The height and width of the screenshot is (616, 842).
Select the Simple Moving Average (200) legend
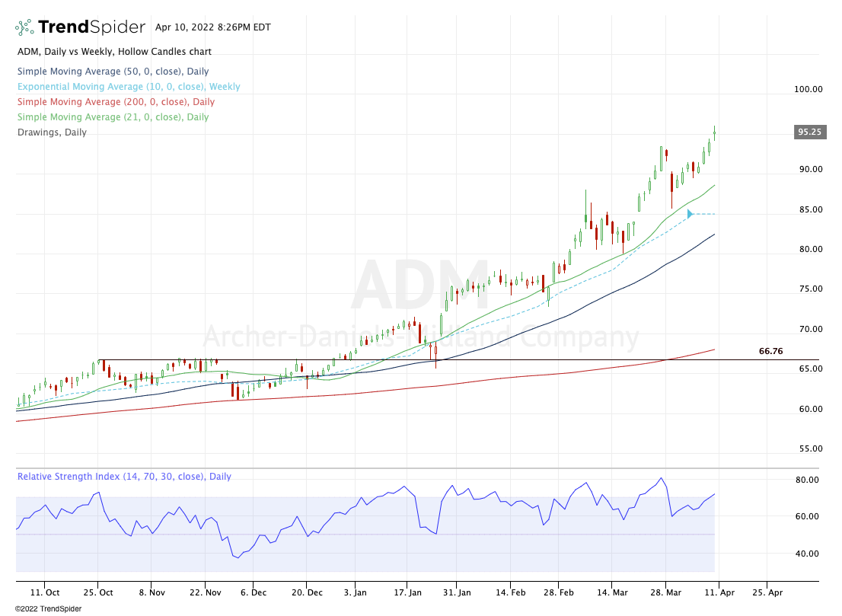pos(116,101)
